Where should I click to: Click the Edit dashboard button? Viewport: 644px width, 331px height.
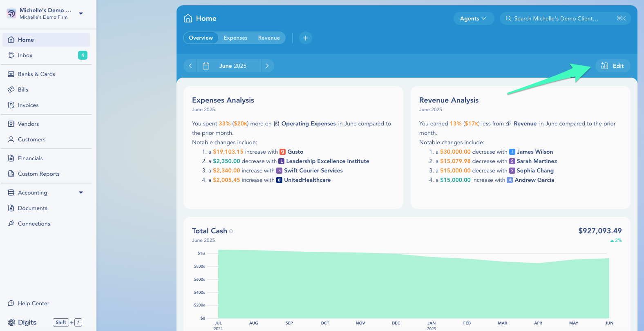pos(613,66)
